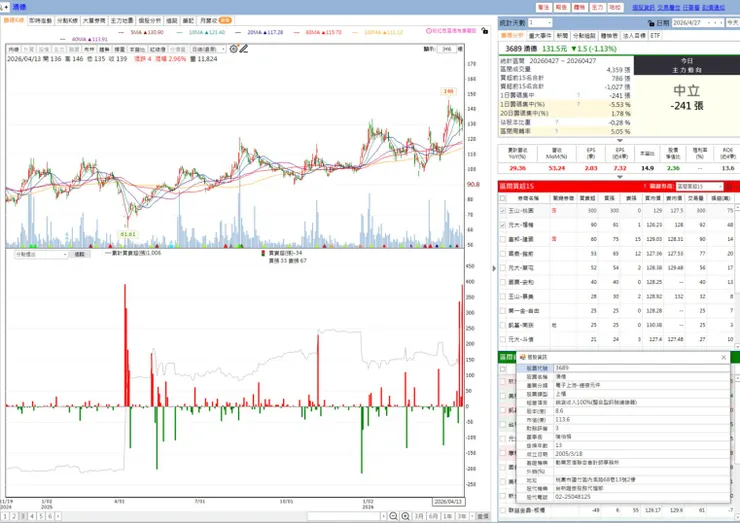Collapse the right panel with the side arrow
The width and height of the screenshot is (740, 523).
click(x=494, y=268)
